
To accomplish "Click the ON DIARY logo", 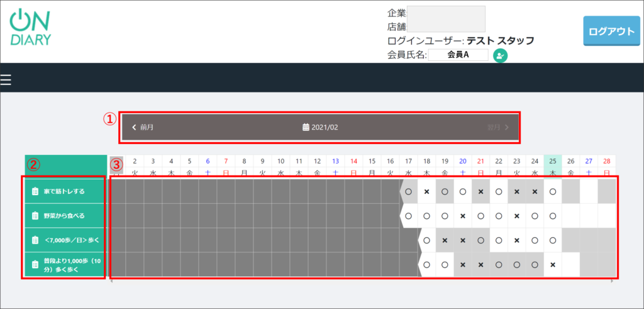I will pos(30,28).
